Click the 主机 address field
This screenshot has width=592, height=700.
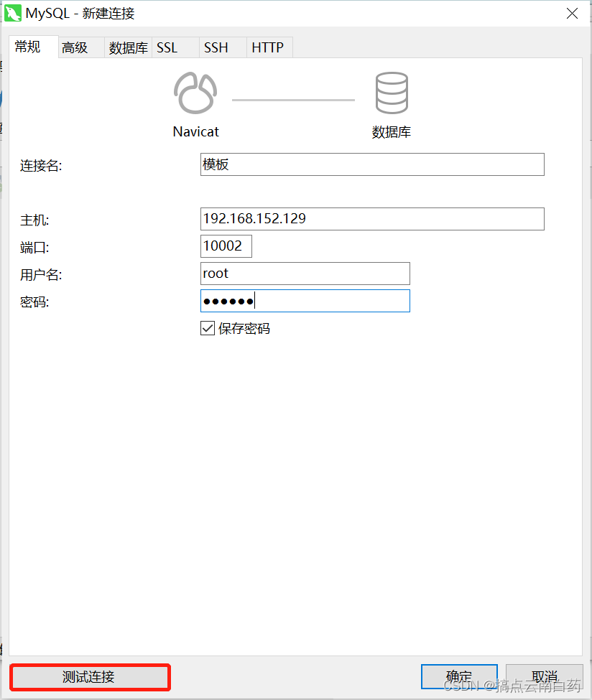372,219
